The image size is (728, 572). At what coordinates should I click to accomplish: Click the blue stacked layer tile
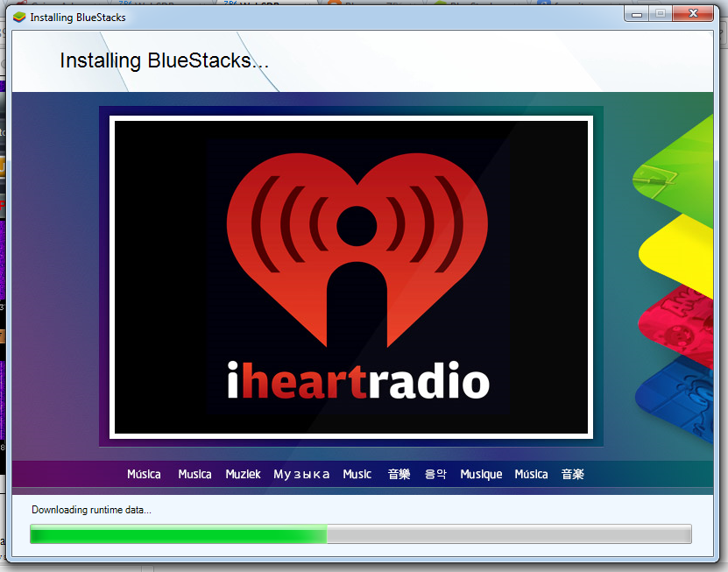(675, 399)
